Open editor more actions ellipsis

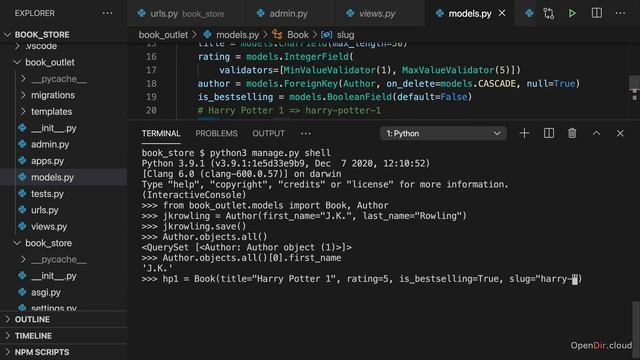[620, 13]
